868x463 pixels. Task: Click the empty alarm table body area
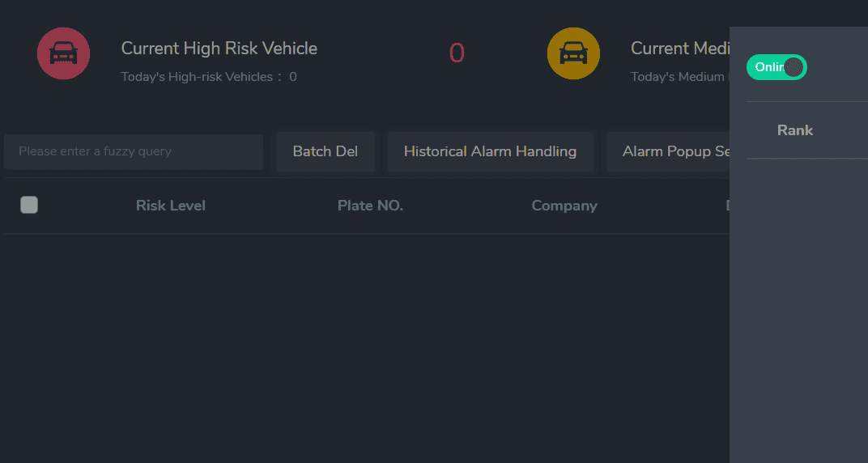tap(367, 349)
